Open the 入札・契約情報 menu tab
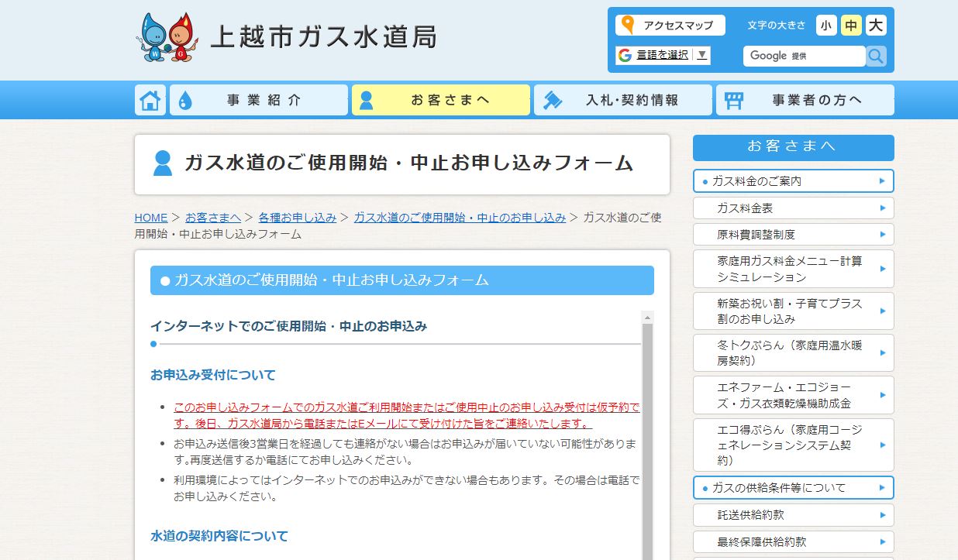 623,100
